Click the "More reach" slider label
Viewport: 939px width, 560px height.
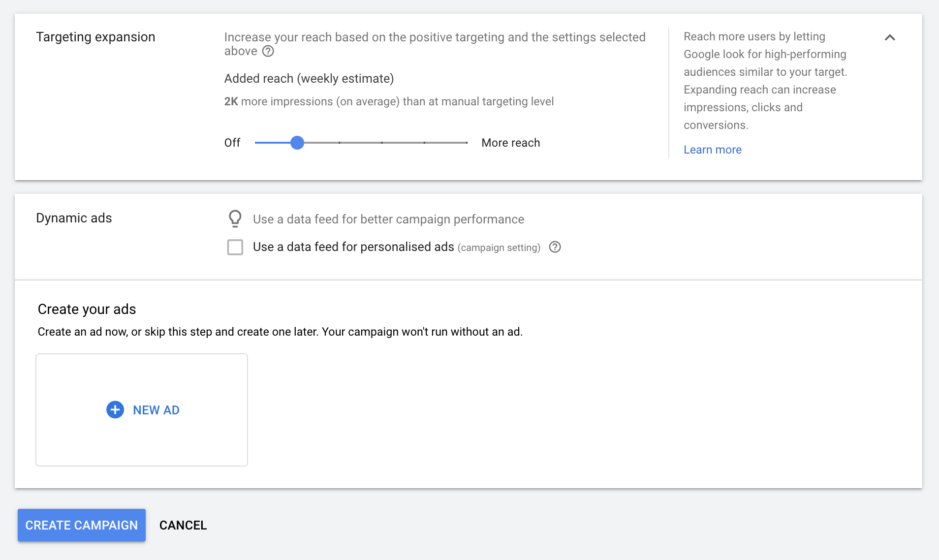tap(510, 143)
